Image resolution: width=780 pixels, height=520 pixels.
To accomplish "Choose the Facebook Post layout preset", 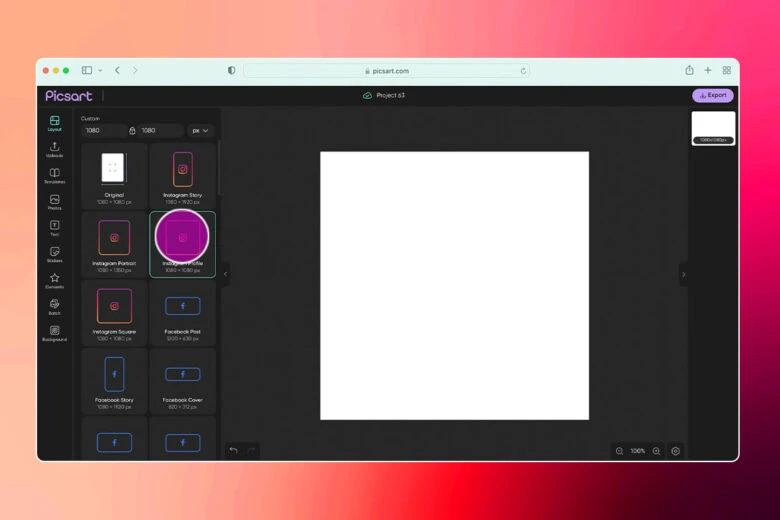I will (x=182, y=311).
